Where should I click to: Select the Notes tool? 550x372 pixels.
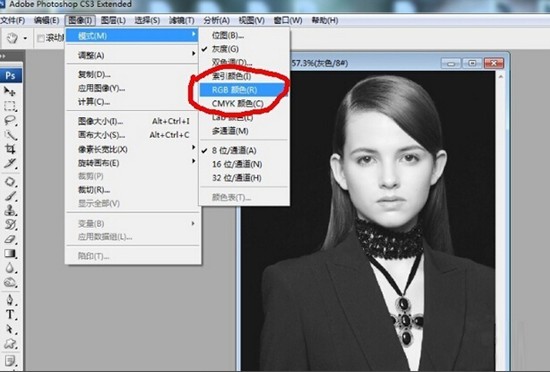coord(9,360)
